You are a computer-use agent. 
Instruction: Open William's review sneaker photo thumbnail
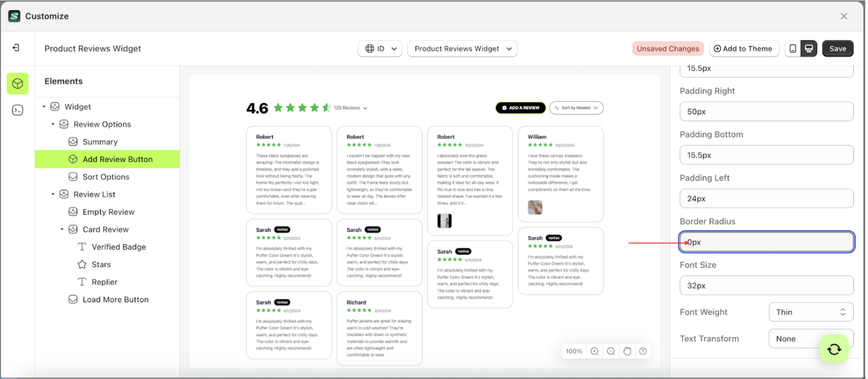[x=535, y=207]
